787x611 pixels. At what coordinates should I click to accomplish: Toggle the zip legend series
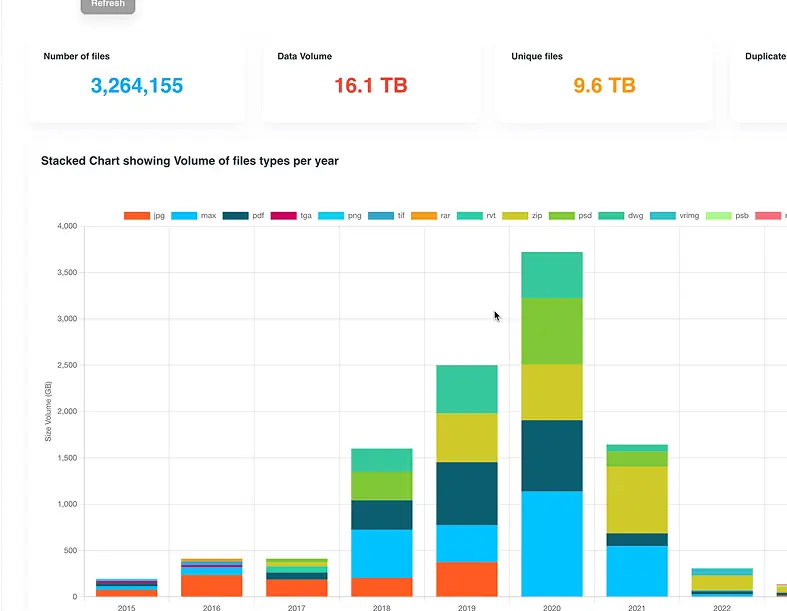(x=522, y=215)
